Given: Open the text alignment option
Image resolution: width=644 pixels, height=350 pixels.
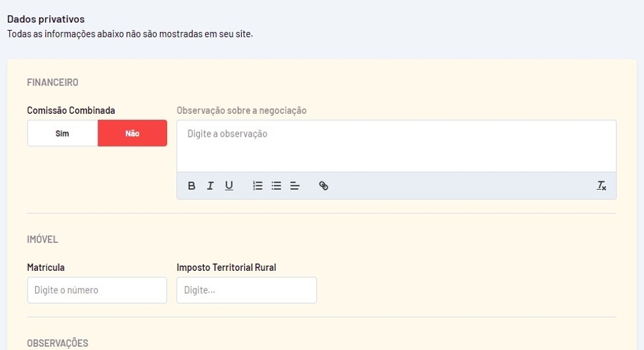Looking at the screenshot, I should 295,186.
